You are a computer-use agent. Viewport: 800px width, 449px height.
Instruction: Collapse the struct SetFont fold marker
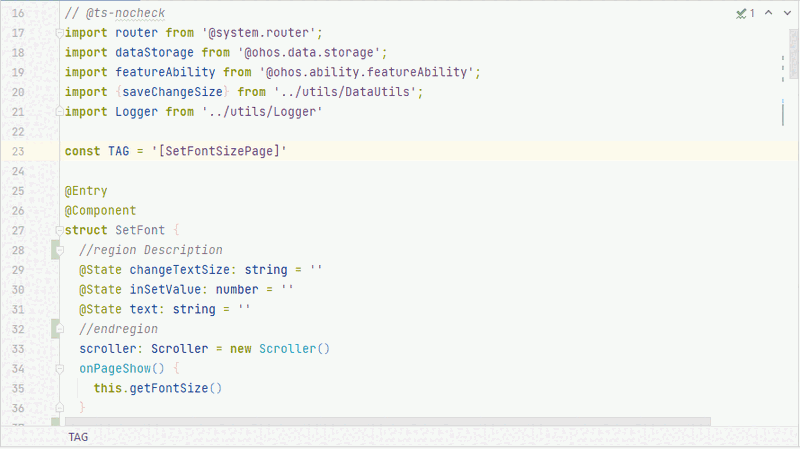pos(59,230)
